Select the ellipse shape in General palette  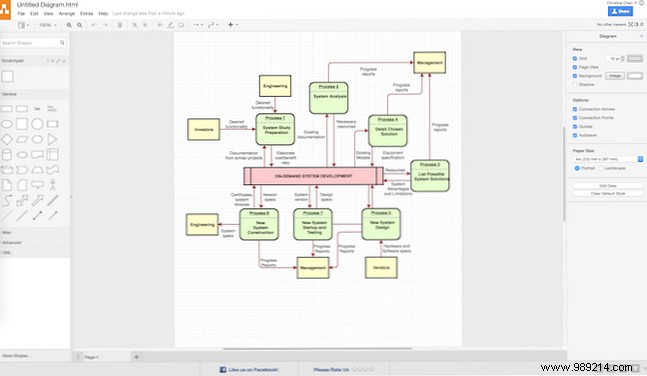pos(7,124)
